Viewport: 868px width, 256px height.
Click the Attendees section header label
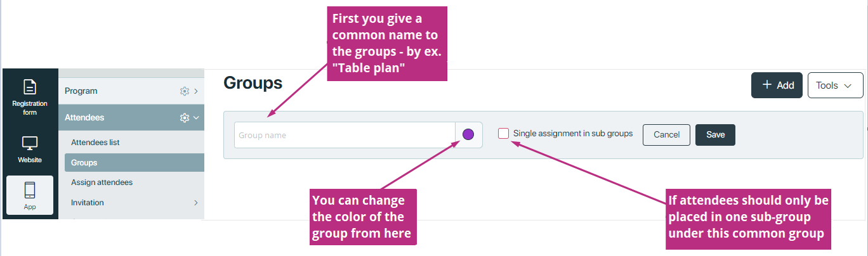(x=84, y=118)
